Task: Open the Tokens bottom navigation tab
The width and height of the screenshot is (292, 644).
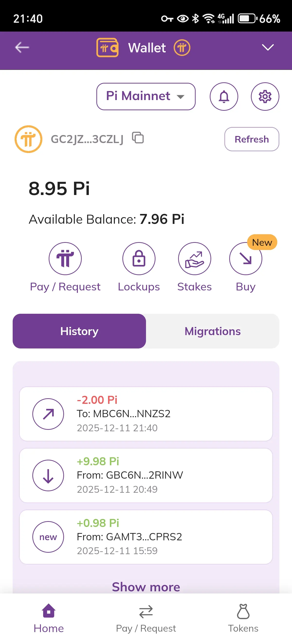Action: click(243, 618)
